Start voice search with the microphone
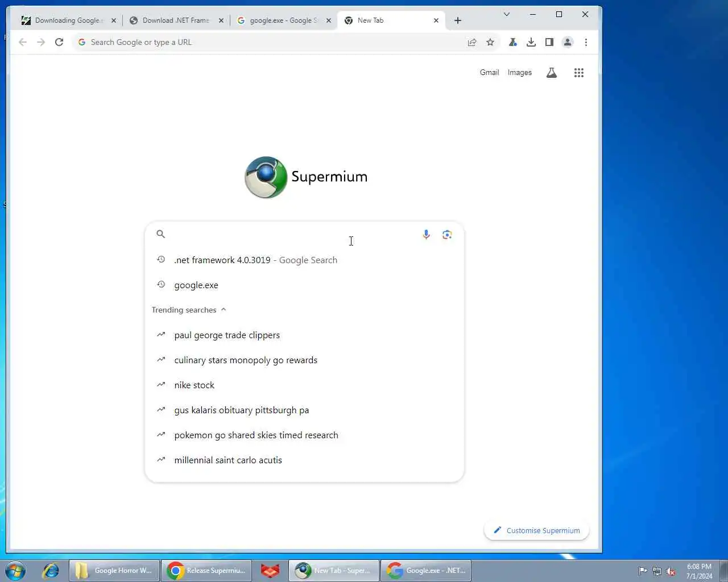The width and height of the screenshot is (728, 582). tap(426, 235)
